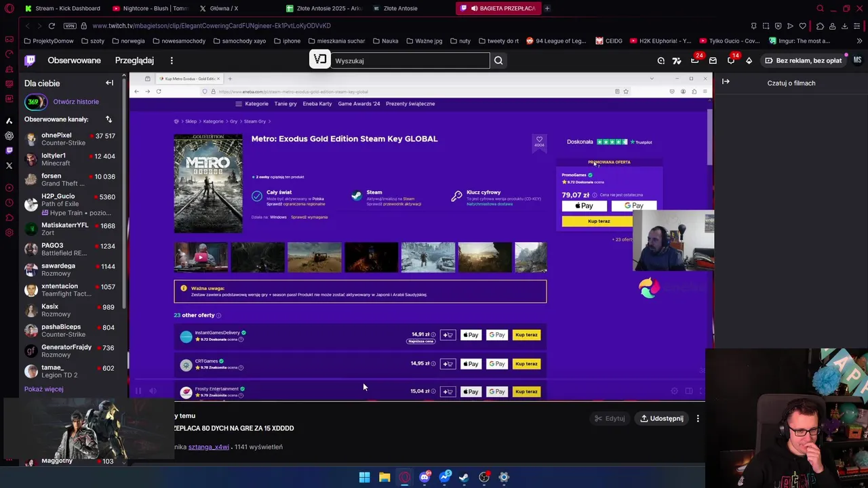Viewport: 868px width, 488px height.
Task: Click the Get Bits diamond icon
Action: [x=749, y=60]
